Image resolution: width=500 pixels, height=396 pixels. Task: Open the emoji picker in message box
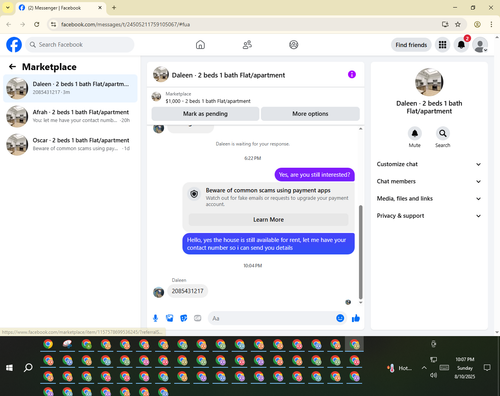coord(340,318)
